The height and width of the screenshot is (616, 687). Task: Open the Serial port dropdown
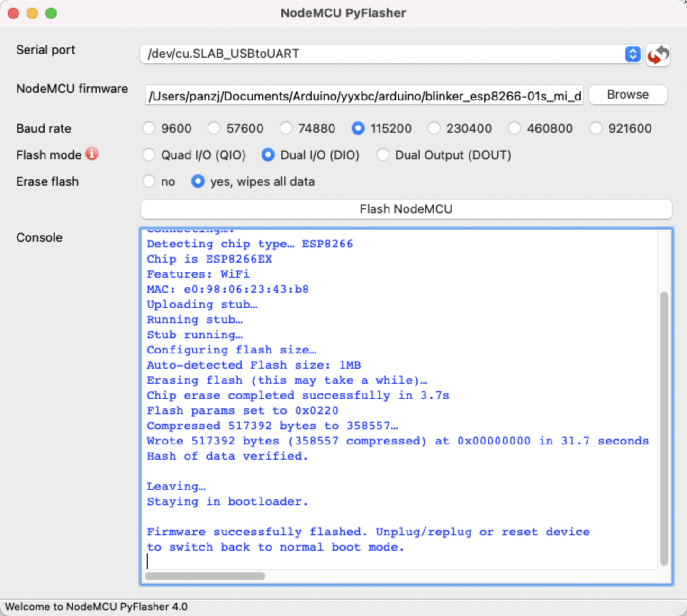[391, 54]
